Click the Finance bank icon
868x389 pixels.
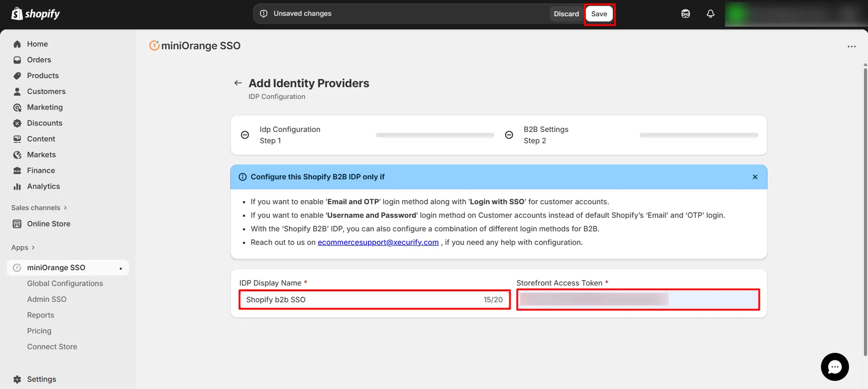coord(17,170)
